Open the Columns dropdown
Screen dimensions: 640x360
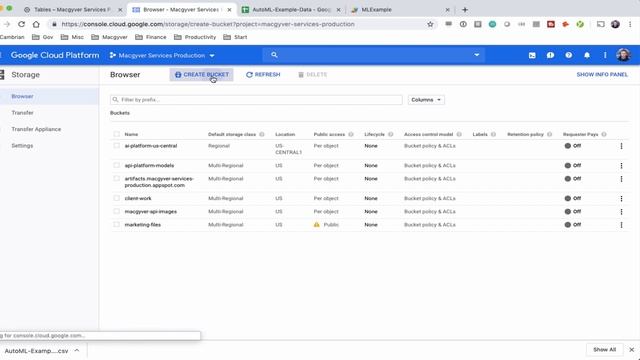coord(426,100)
